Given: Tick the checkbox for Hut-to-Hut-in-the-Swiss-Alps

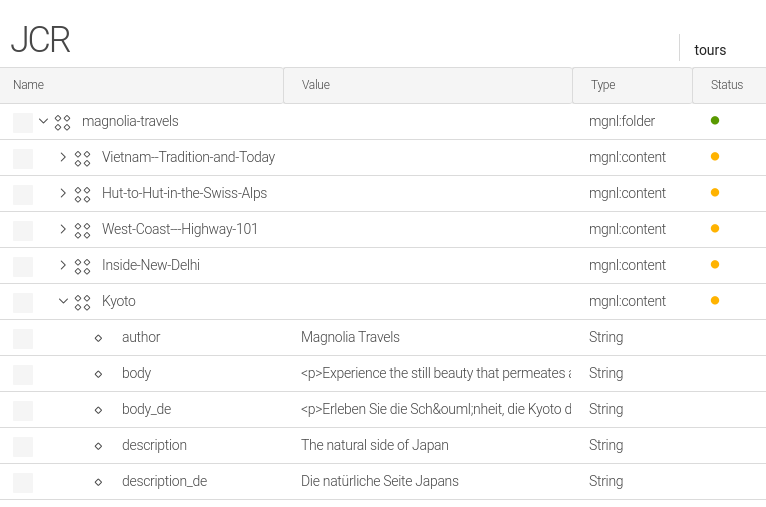Looking at the screenshot, I should tap(23, 195).
